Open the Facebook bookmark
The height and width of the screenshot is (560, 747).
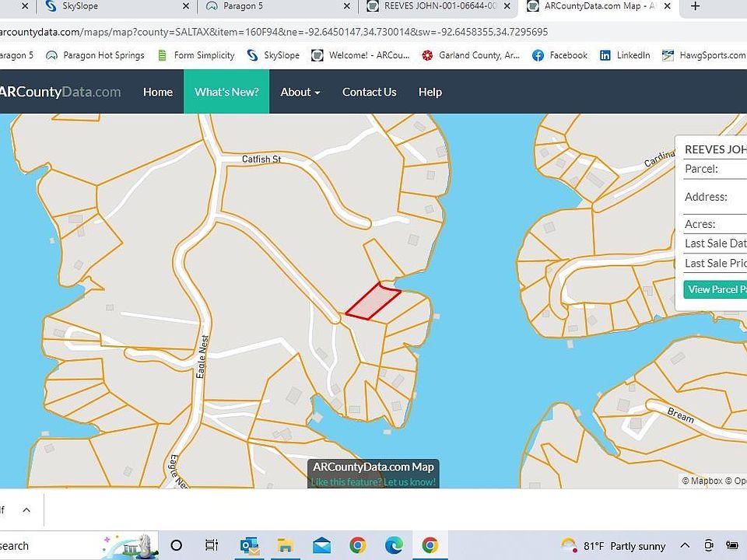(559, 55)
